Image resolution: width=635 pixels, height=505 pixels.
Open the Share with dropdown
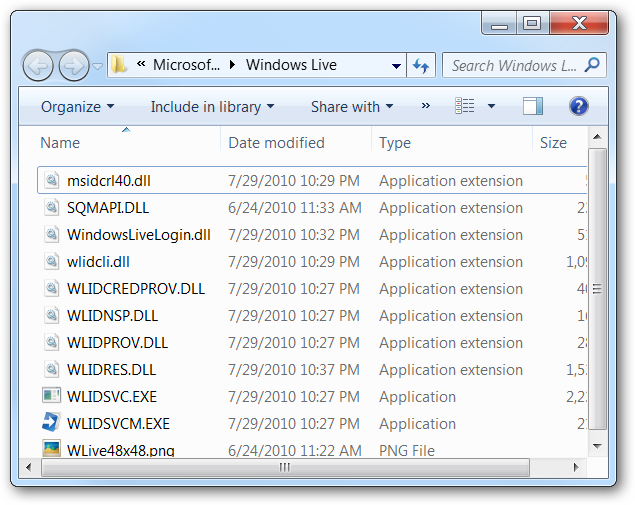[352, 107]
